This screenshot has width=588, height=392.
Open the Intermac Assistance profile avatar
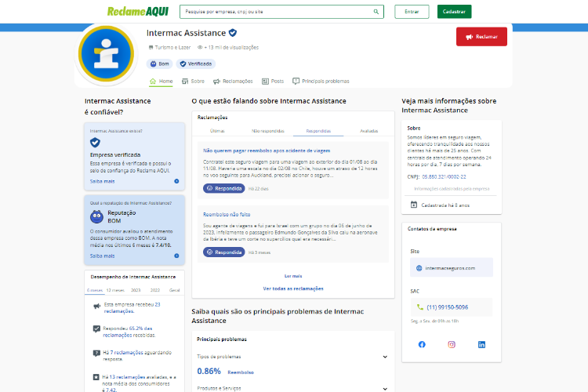(106, 53)
